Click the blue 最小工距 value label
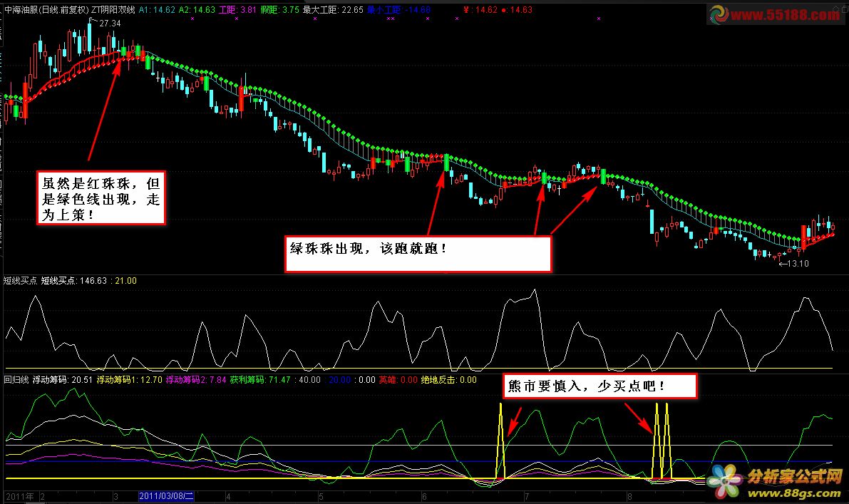The height and width of the screenshot is (504, 849). tap(399, 10)
